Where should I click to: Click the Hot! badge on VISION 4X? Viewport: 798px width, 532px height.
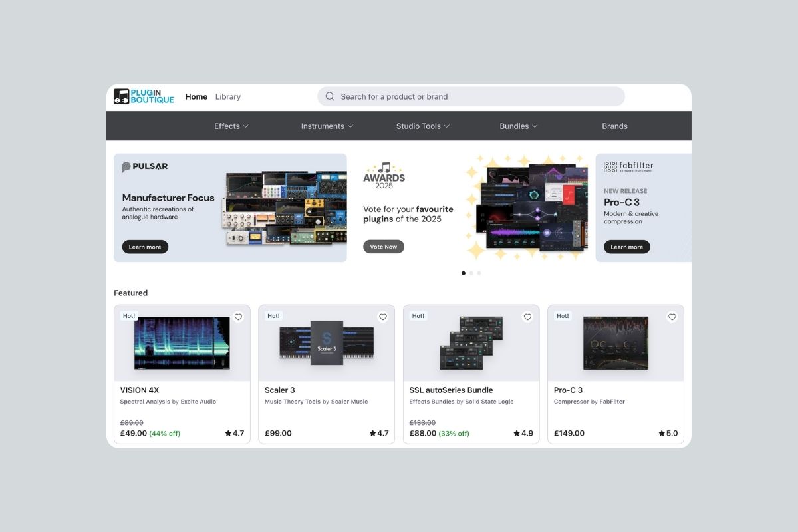point(129,316)
